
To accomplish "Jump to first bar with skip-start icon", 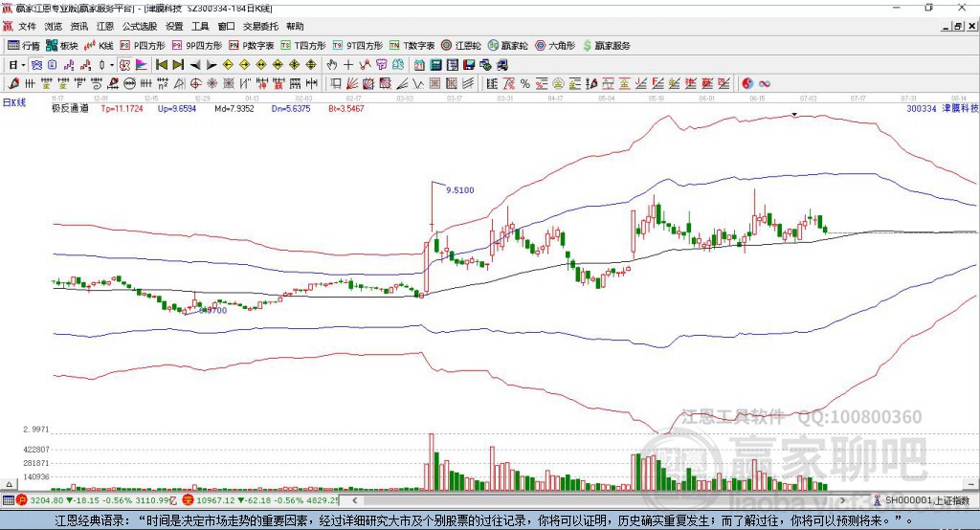I will [x=161, y=65].
